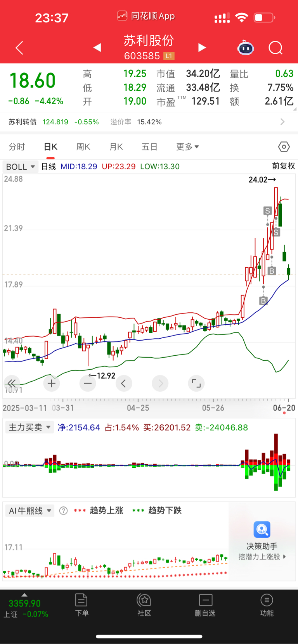298x644 pixels.
Task: Select the 五日 tab
Action: pos(149,147)
